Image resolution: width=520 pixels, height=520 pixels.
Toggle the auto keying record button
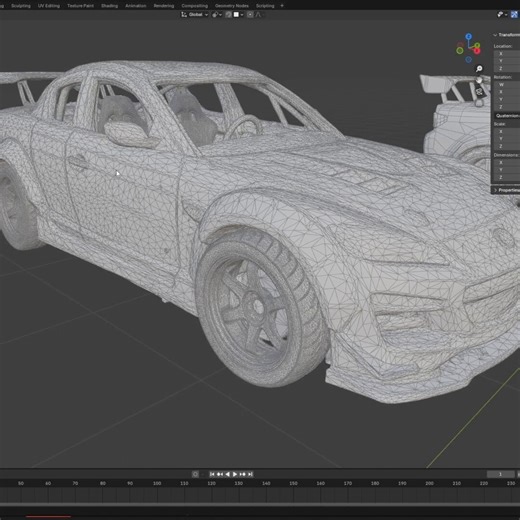point(195,474)
